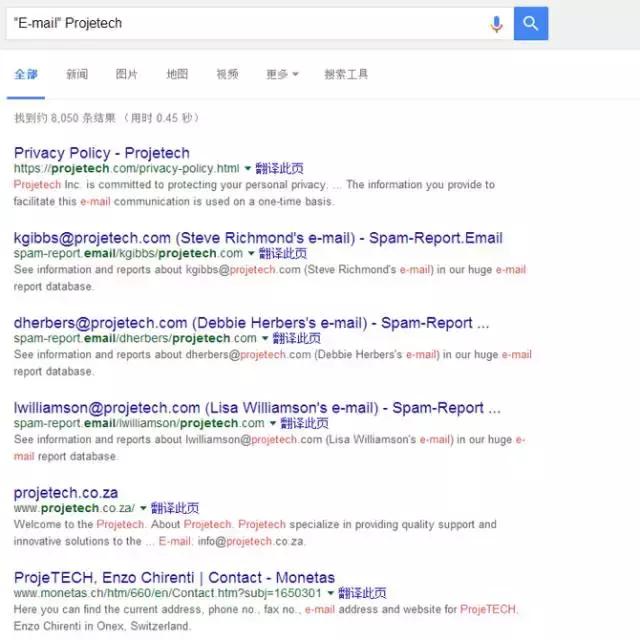
Task: Open 搜索工具 options
Action: tap(346, 74)
